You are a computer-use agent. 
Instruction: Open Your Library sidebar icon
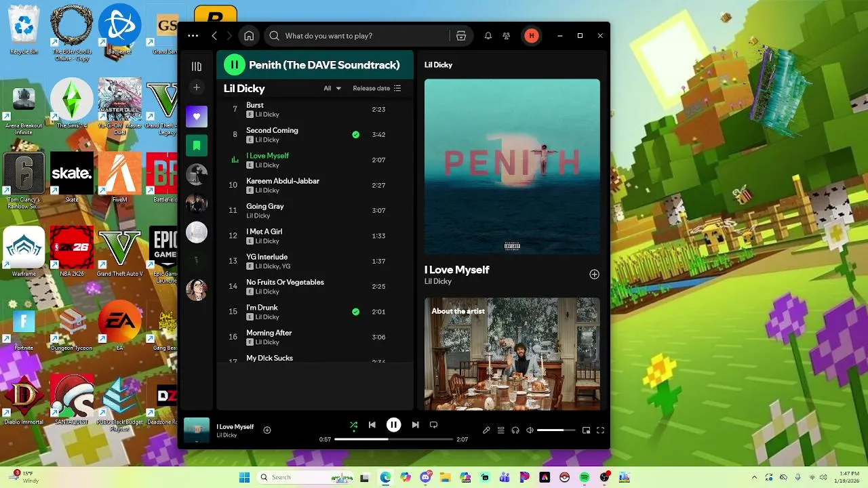pyautogui.click(x=197, y=66)
